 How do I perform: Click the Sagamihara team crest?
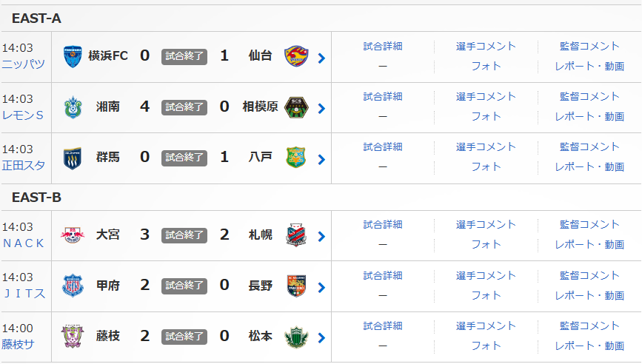point(295,107)
